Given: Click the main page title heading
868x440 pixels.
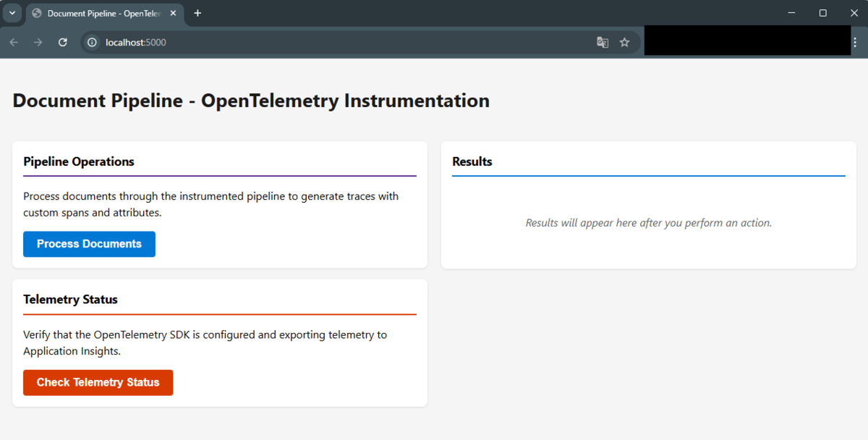Looking at the screenshot, I should 251,101.
